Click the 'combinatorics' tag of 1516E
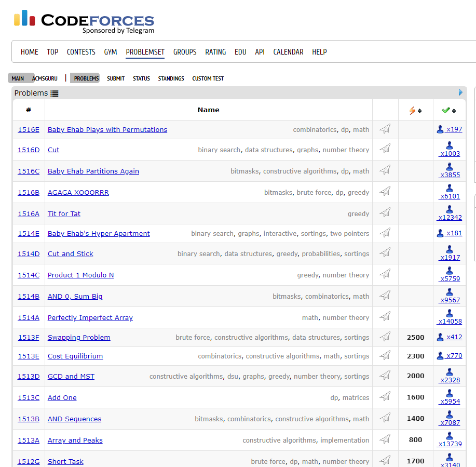This screenshot has width=476, height=467. point(315,130)
